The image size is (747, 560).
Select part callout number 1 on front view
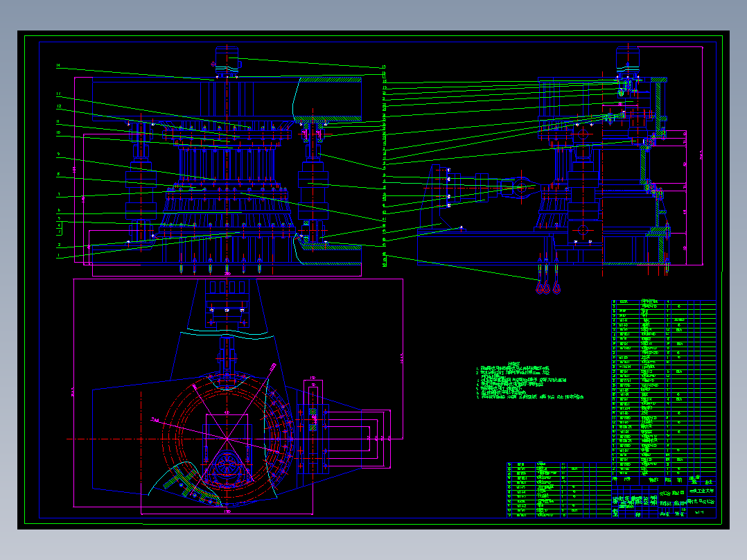pyautogui.click(x=58, y=256)
